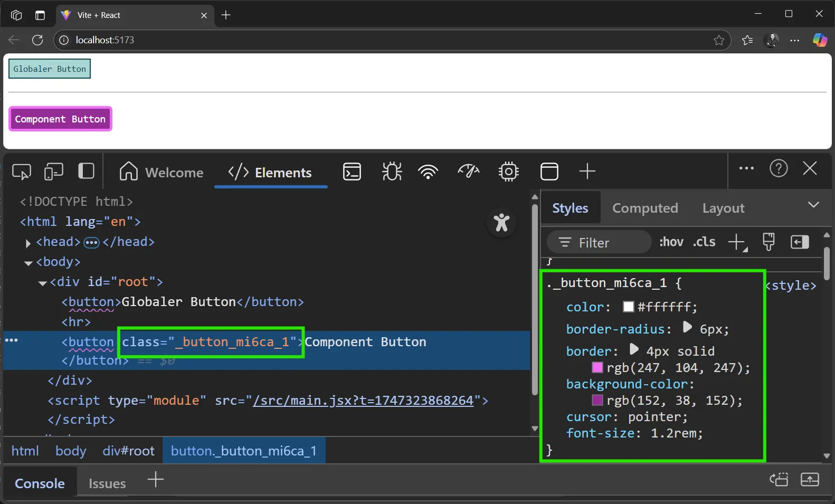Viewport: 835px width, 504px height.
Task: Switch to the Computed pane tab
Action: tap(645, 208)
